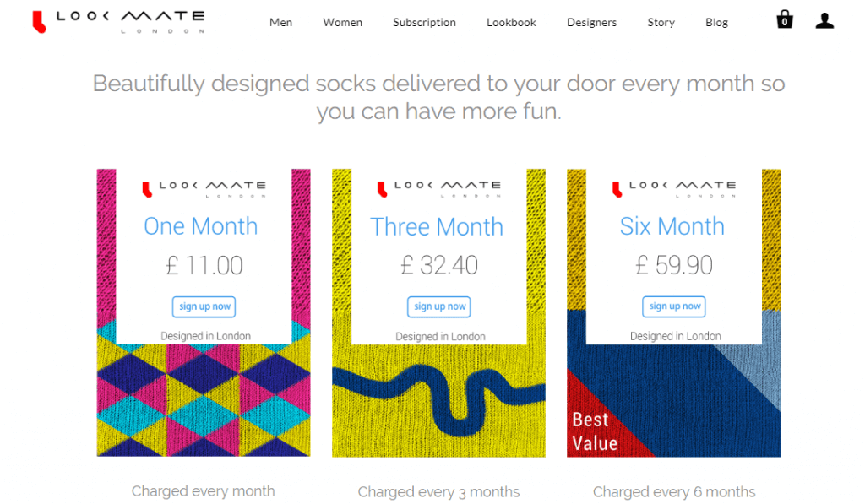Open the Men menu item
Image resolution: width=865 pixels, height=504 pixels.
tap(280, 23)
